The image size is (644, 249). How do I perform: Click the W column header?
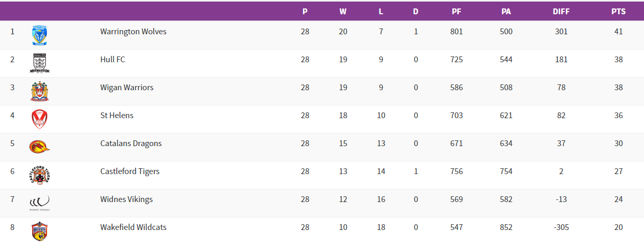point(343,11)
